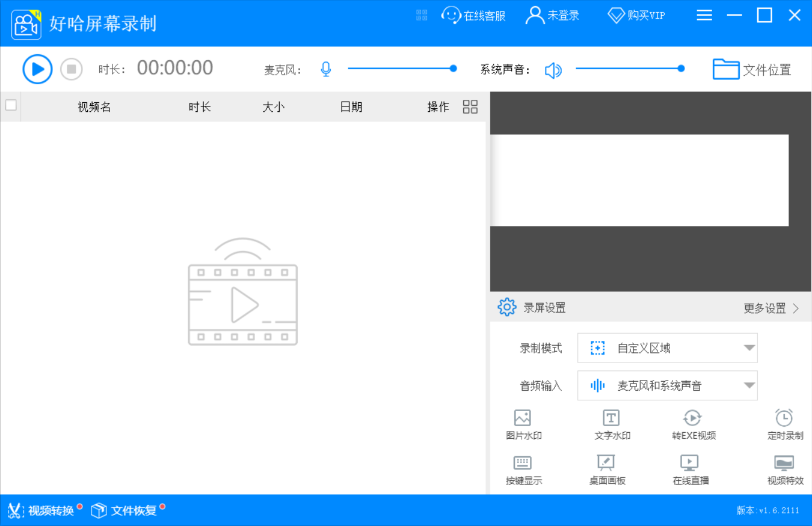Open 桌面画板 desktop drawing board
The height and width of the screenshot is (526, 812).
point(607,470)
